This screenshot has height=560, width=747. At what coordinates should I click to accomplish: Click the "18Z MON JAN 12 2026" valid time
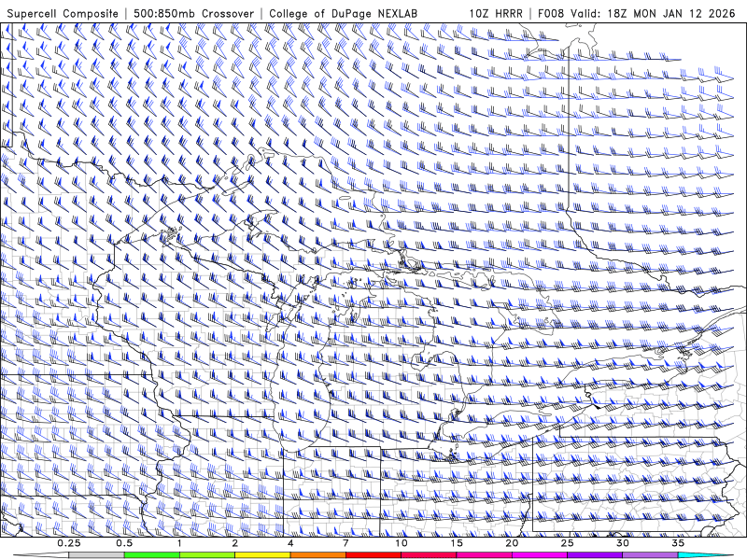pyautogui.click(x=671, y=13)
